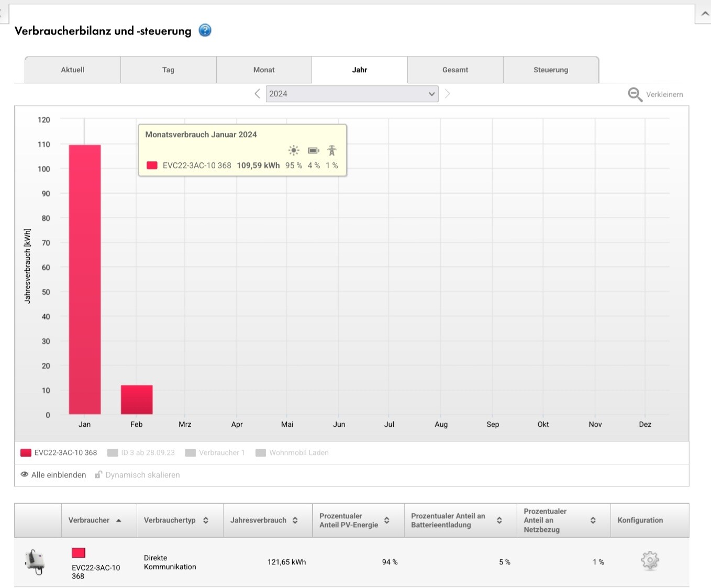Click the Dynamisch skalieren lock icon
The height and width of the screenshot is (588, 711).
pos(98,475)
